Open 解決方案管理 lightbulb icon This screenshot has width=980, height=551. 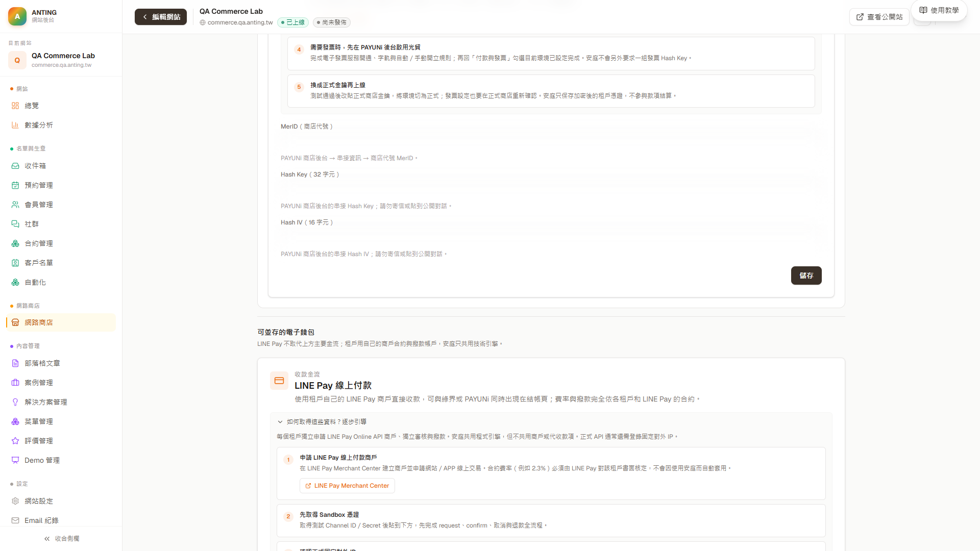pos(15,402)
